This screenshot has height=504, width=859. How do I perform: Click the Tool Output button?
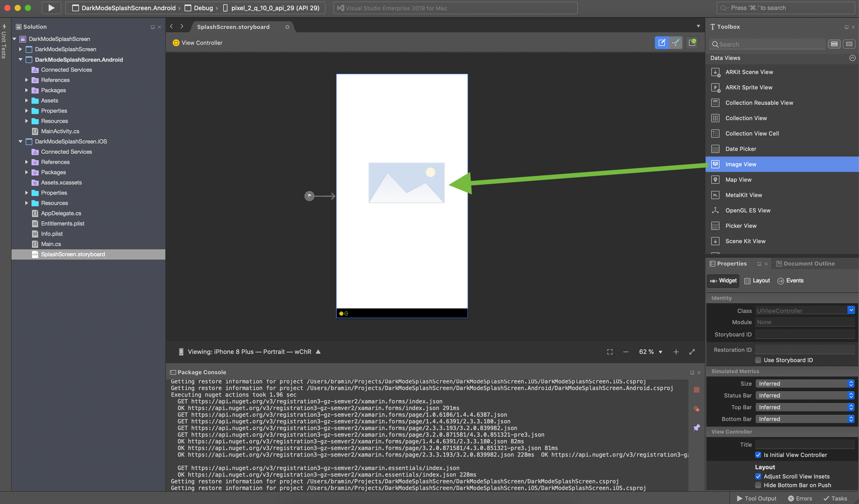click(756, 498)
